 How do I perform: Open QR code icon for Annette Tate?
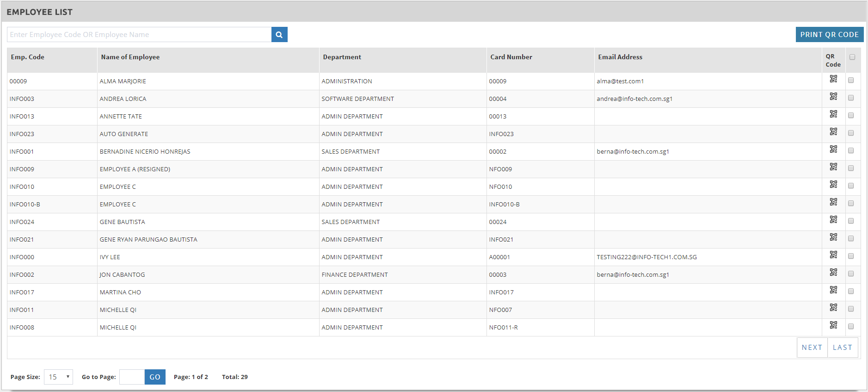pyautogui.click(x=833, y=114)
